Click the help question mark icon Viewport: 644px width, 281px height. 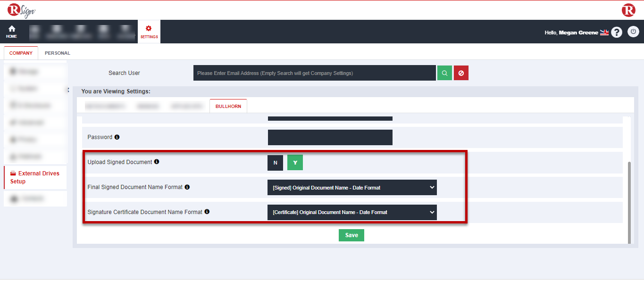pyautogui.click(x=617, y=32)
